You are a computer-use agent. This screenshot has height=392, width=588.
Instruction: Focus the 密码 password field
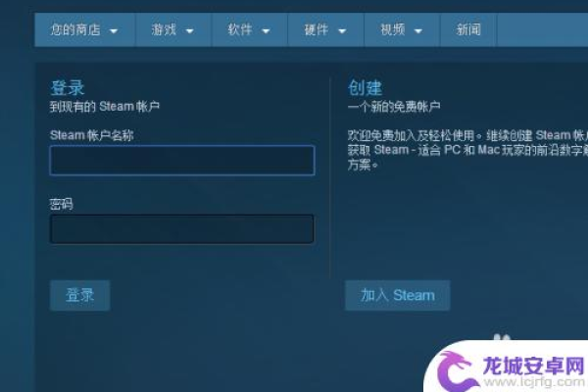pyautogui.click(x=182, y=229)
